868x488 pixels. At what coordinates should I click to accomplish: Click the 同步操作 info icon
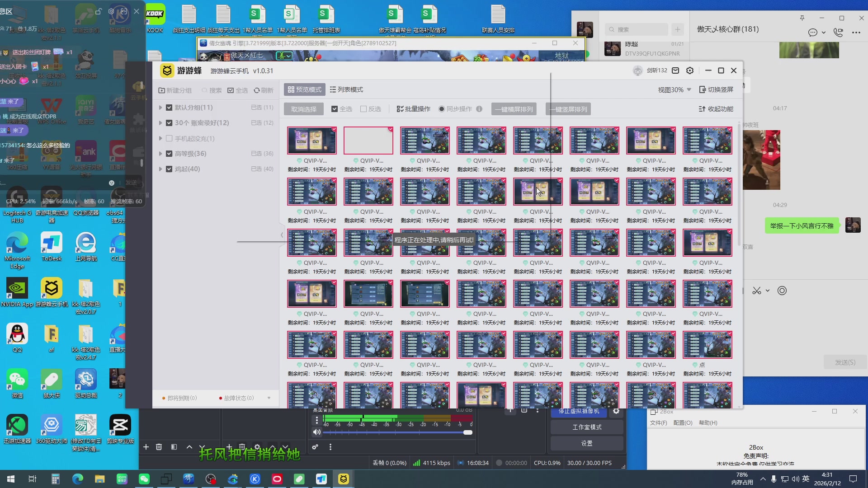point(479,109)
